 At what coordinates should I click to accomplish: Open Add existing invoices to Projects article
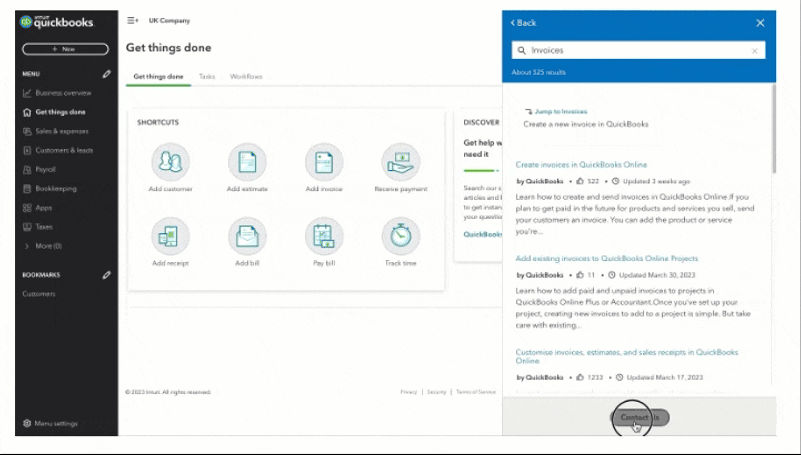[x=606, y=258]
